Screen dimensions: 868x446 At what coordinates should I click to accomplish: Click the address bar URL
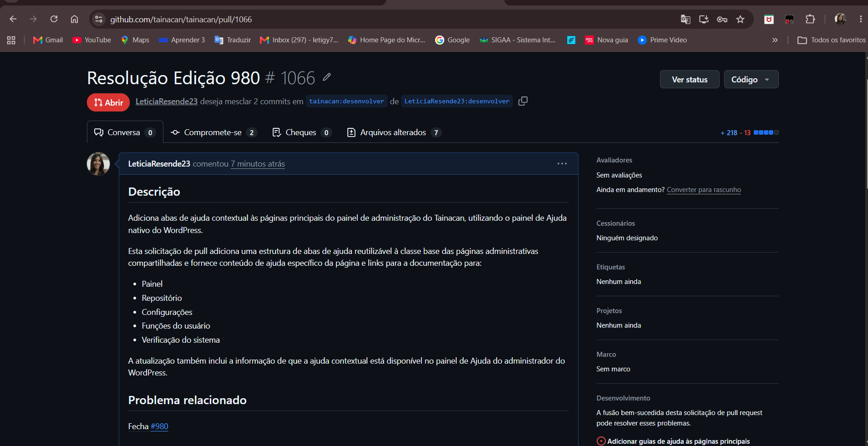181,19
